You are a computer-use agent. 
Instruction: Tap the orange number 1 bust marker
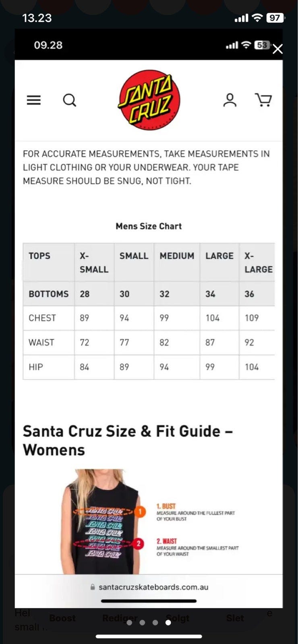(x=139, y=512)
